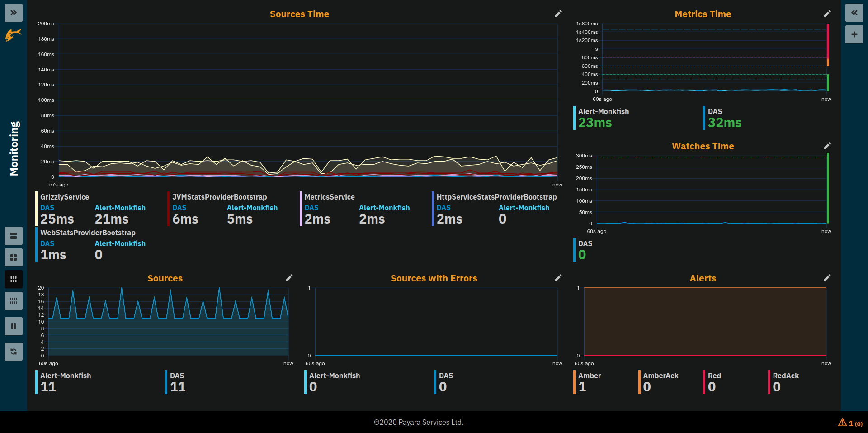Select the two-column grid layout icon

(14, 257)
